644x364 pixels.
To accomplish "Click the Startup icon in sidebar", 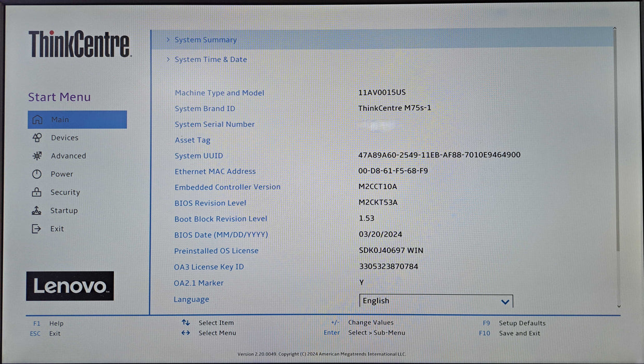I will (x=36, y=211).
